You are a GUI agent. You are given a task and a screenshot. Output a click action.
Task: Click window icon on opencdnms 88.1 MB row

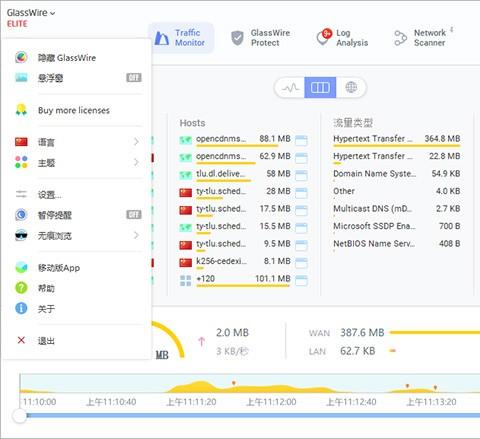pos(301,140)
